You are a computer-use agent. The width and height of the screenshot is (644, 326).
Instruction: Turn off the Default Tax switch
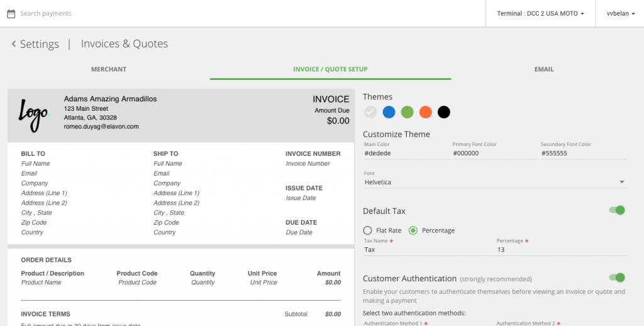click(617, 210)
